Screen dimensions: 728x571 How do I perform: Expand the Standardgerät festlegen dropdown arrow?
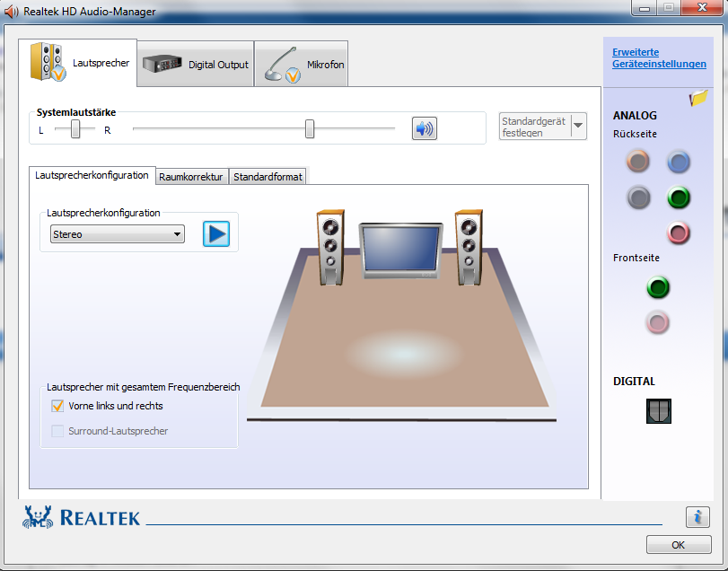578,126
